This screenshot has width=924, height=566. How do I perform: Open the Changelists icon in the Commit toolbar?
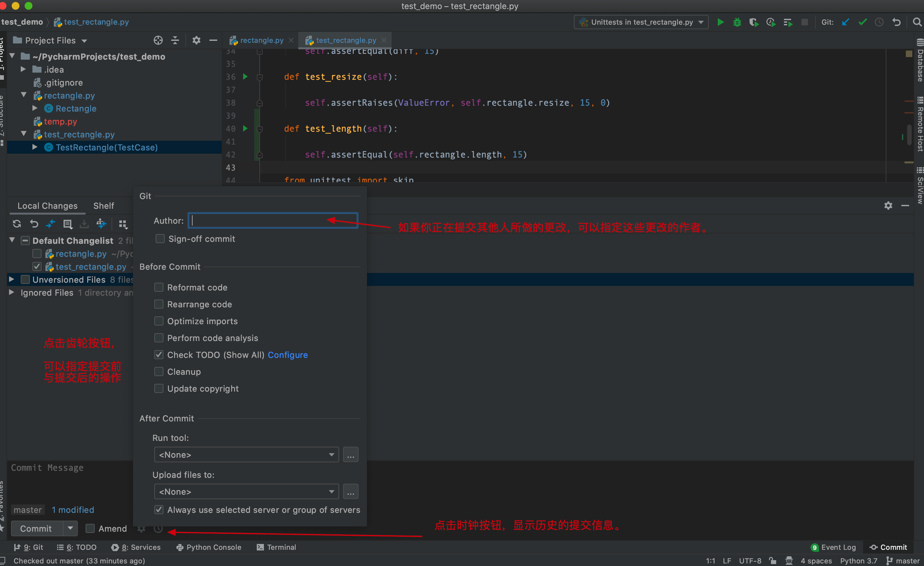point(67,224)
